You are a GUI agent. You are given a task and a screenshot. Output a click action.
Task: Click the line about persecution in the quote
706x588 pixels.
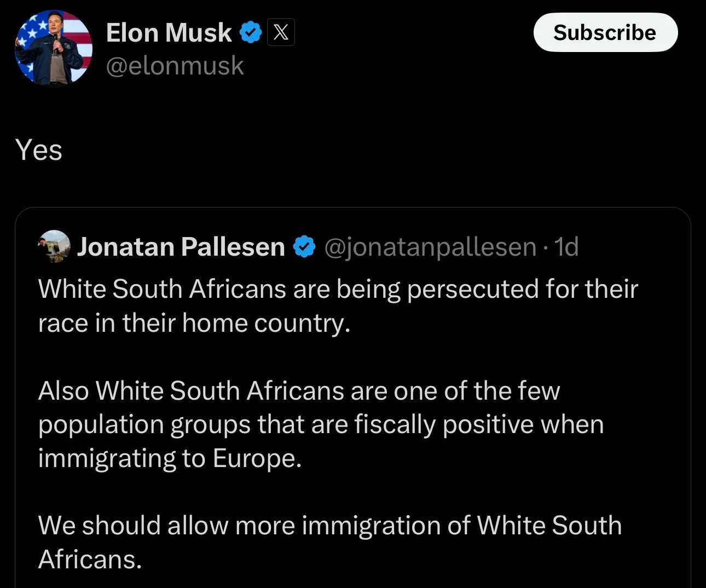tap(338, 289)
